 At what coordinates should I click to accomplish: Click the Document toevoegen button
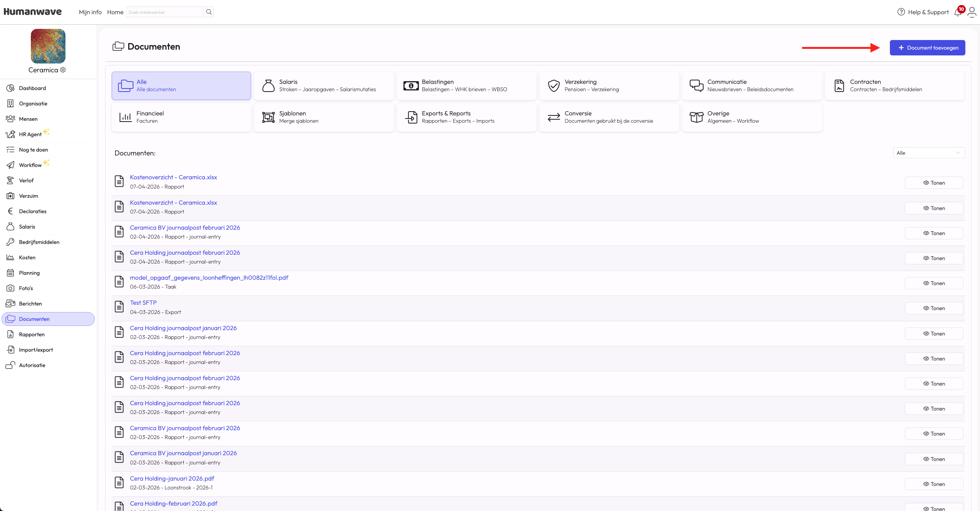click(x=927, y=48)
